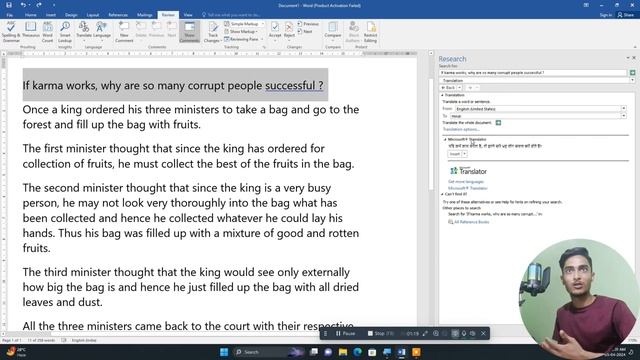Image resolution: width=640 pixels, height=360 pixels.
Task: Launch Smart Lookup
Action: tap(65, 32)
